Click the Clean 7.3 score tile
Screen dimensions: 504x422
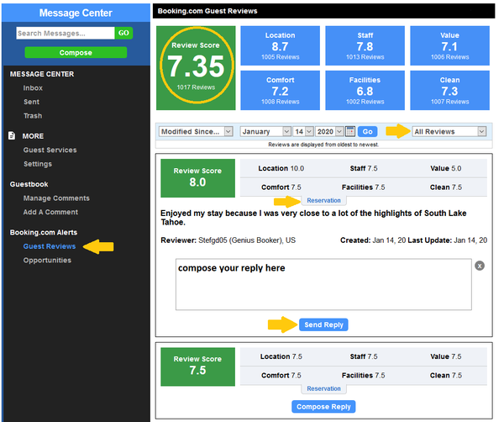(449, 91)
